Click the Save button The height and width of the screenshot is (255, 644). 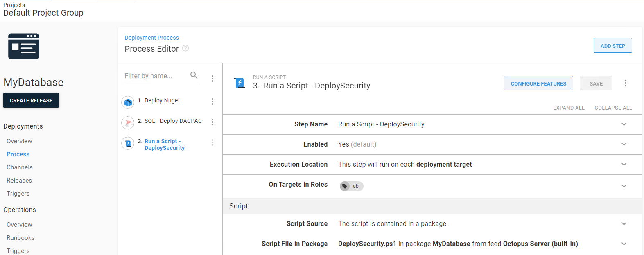[596, 83]
